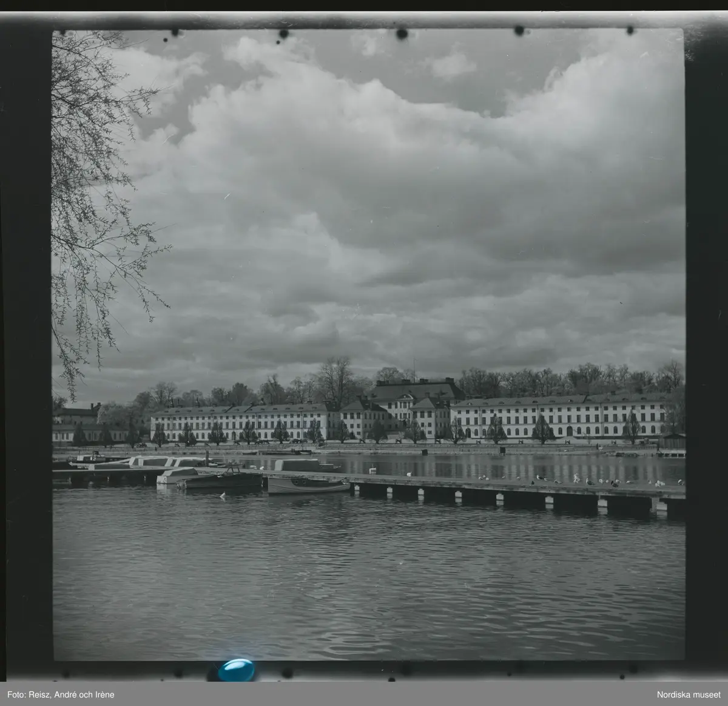This screenshot has height=706, width=728.
Task: Click the white covered boat by the dock
Action: pos(176,475)
